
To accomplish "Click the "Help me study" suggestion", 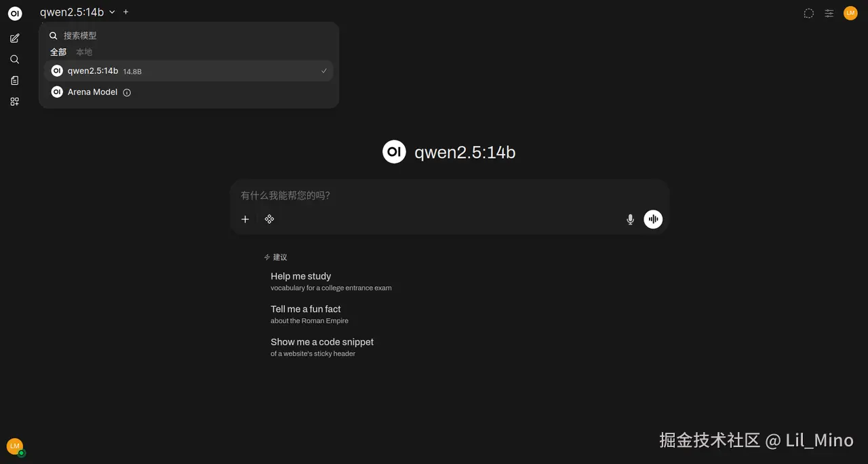I will tap(301, 276).
